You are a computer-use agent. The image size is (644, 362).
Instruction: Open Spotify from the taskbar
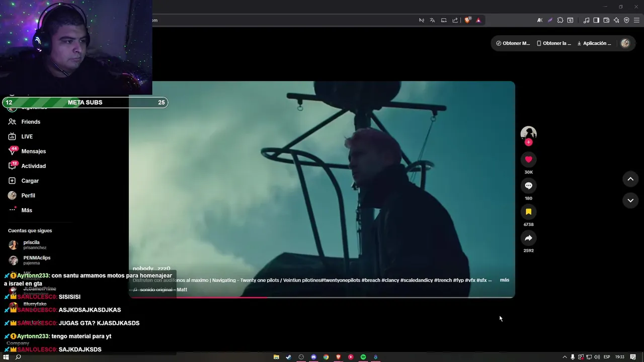(x=363, y=357)
